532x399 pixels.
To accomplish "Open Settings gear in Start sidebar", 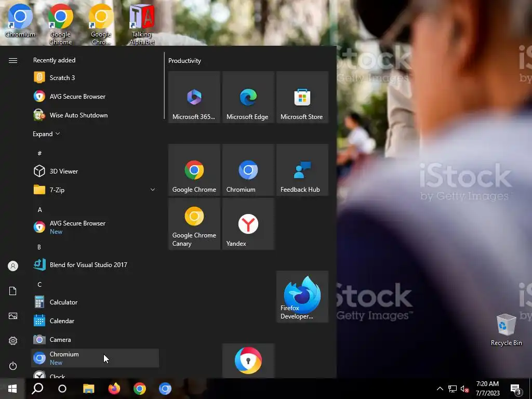I will click(13, 341).
